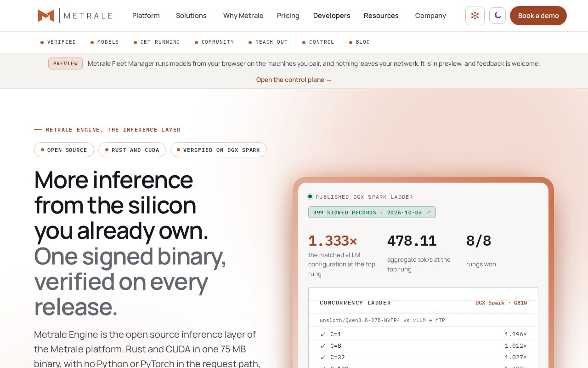588x368 pixels.
Task: Follow the Open the control plane link
Action: pyautogui.click(x=294, y=80)
